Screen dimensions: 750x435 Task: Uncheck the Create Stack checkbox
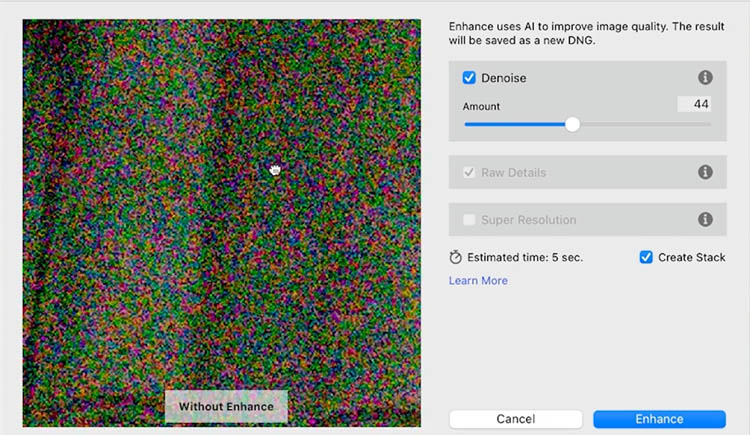(646, 257)
